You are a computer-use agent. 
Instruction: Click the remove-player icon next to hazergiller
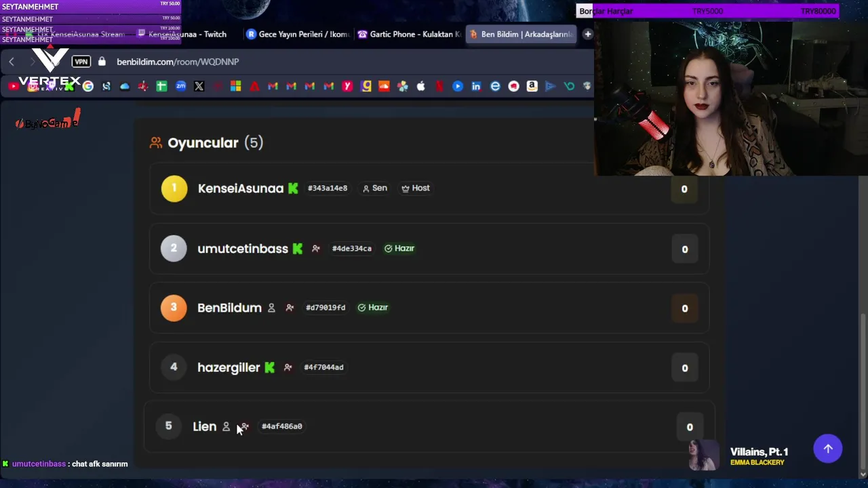pos(288,367)
